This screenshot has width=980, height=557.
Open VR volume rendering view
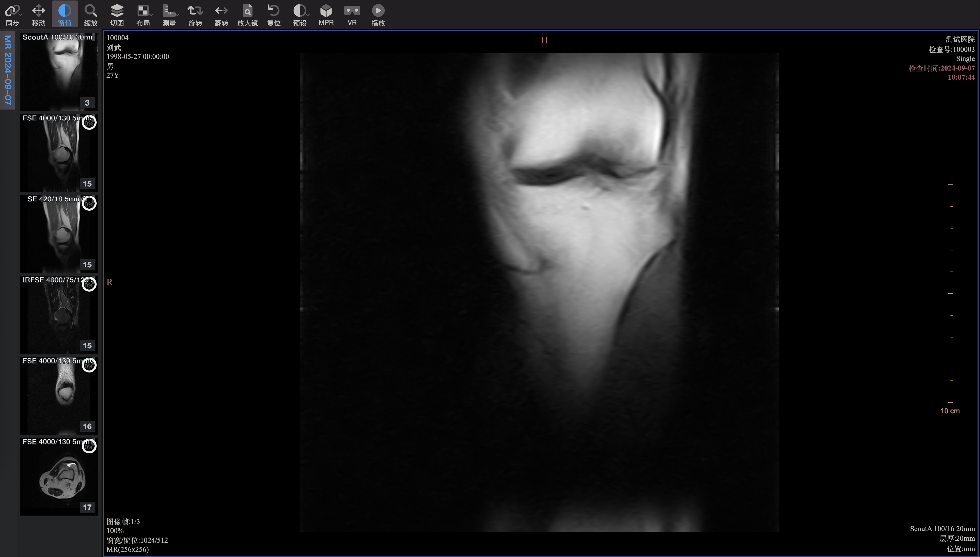(x=352, y=15)
